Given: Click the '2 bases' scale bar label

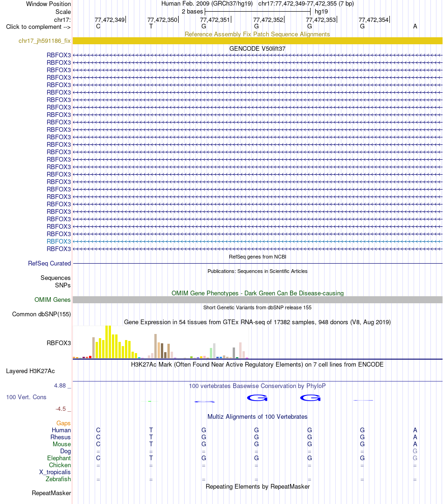Looking at the screenshot, I should click(193, 12).
